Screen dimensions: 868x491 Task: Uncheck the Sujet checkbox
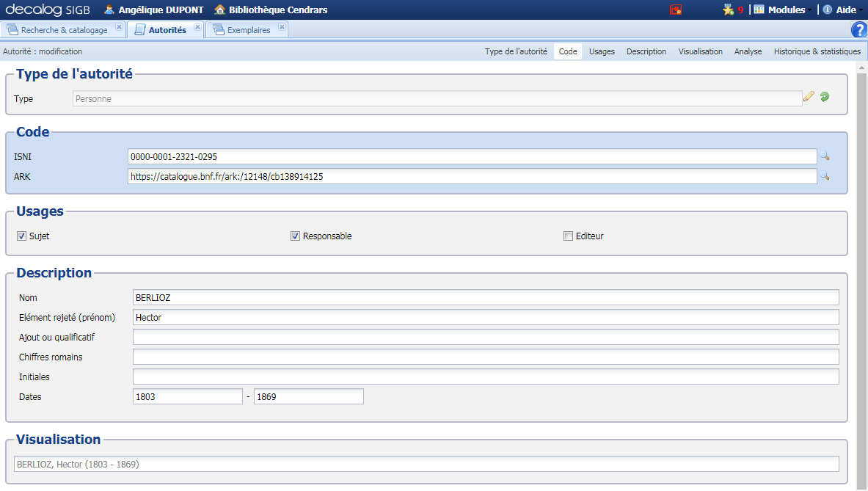coord(21,236)
